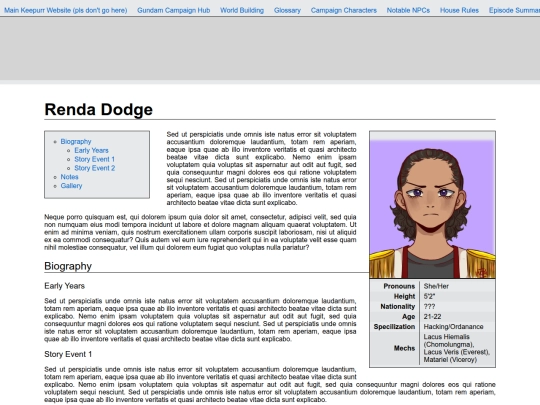Select the 5'2" height value
Viewport: 540px width, 405px height.
coord(429,296)
